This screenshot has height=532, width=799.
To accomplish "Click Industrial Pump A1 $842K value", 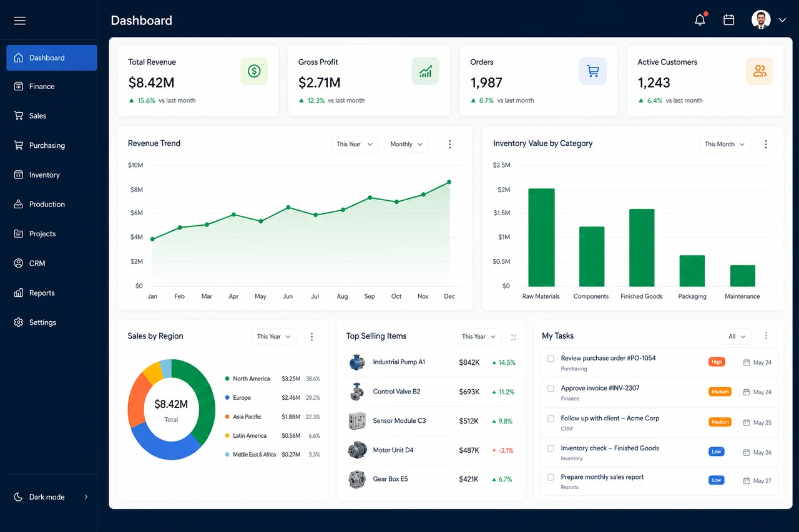I will [x=469, y=362].
